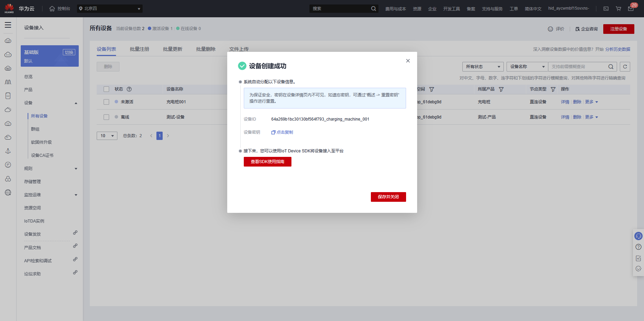644x321 pixels.
Task: Click the copy icon for 设备密钥
Action: 273,132
